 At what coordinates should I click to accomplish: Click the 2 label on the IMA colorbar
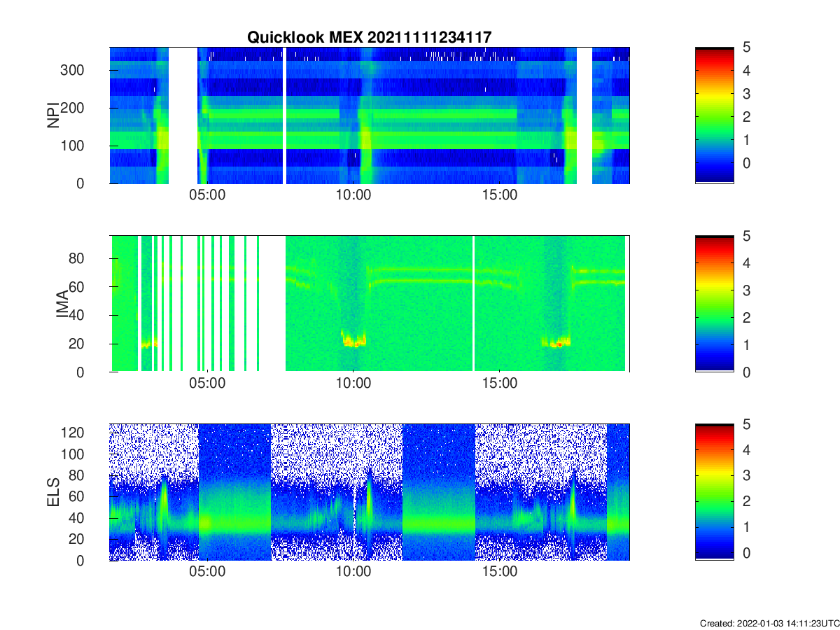tap(746, 318)
